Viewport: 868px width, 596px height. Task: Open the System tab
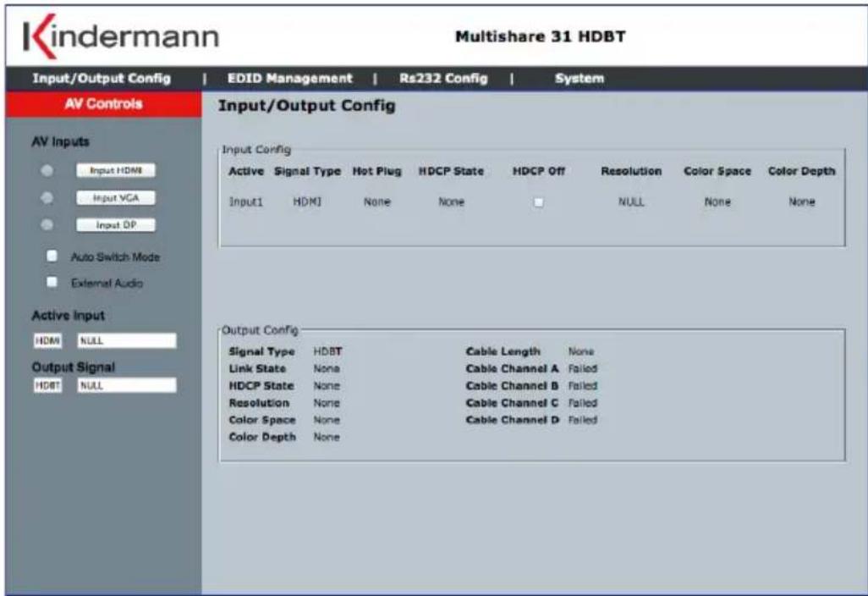pyautogui.click(x=579, y=79)
